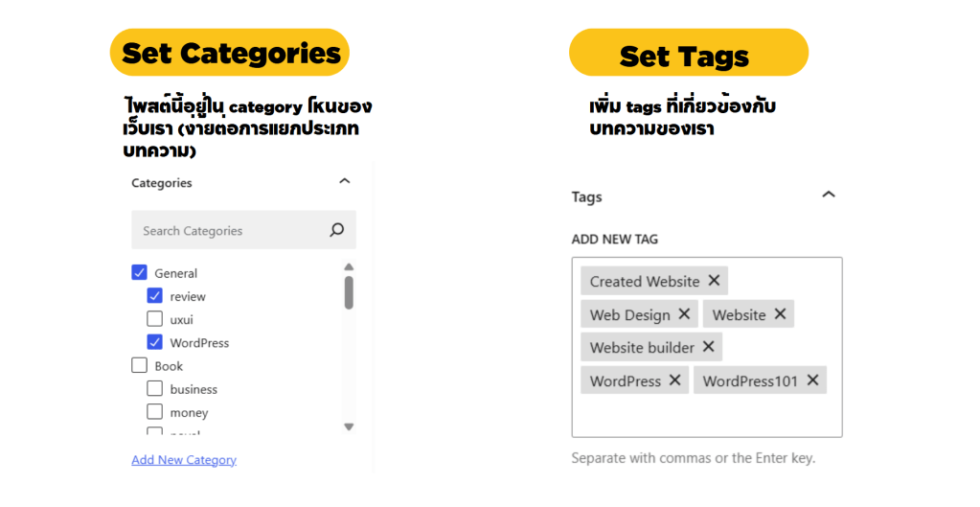Viewport: 980px width, 507px height.
Task: Collapse the Categories panel chevron
Action: pyautogui.click(x=345, y=181)
